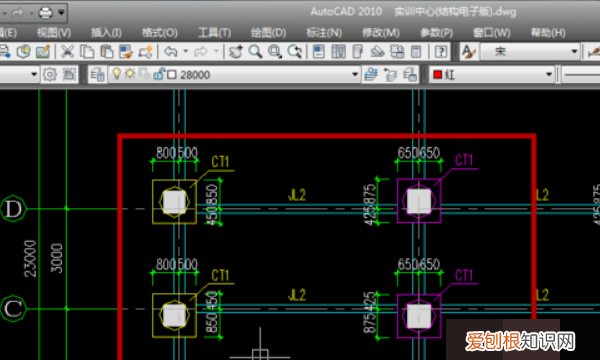600x360 pixels.
Task: Expand the layer 28000 dropdown list
Action: (x=355, y=74)
